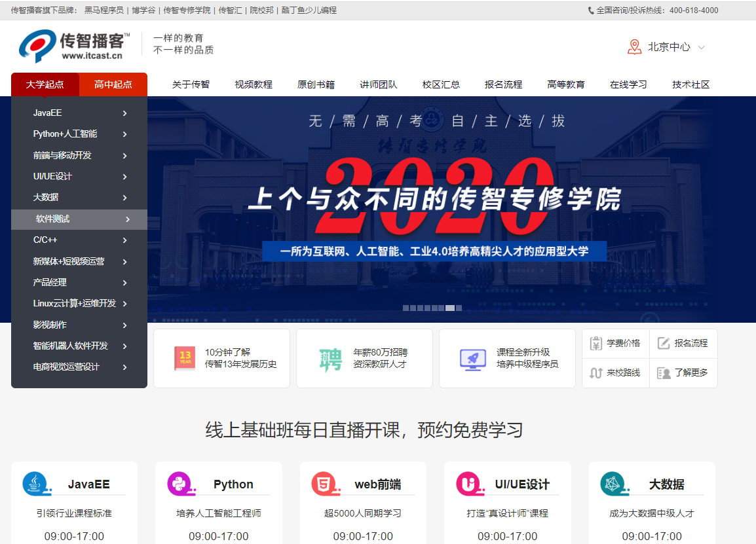
Task: Open the 讲师团队 nav item
Action: 379,85
